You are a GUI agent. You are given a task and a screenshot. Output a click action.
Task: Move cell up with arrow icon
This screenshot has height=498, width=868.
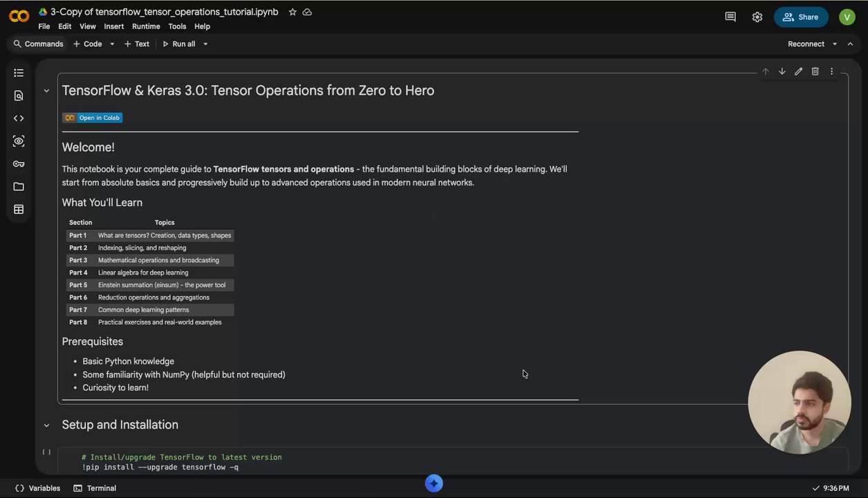click(x=766, y=71)
